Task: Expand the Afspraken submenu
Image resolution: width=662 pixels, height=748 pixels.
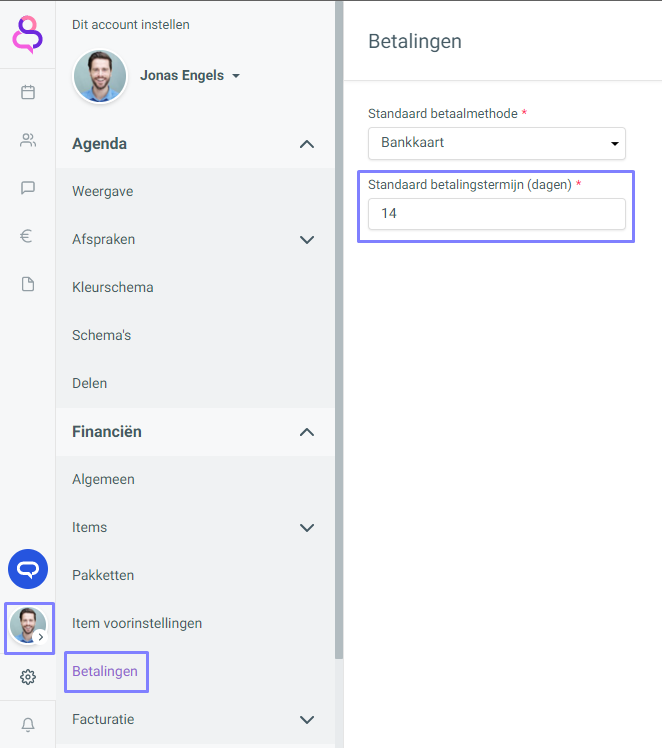Action: tap(307, 239)
